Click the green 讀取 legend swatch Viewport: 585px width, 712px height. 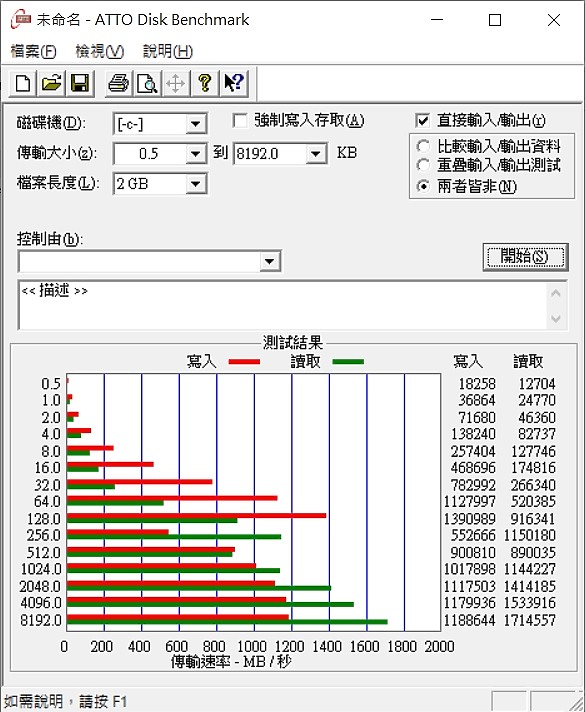click(x=348, y=362)
